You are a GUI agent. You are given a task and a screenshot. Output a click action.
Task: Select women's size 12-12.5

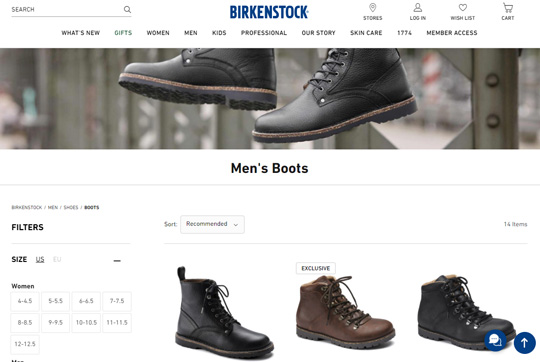point(25,344)
